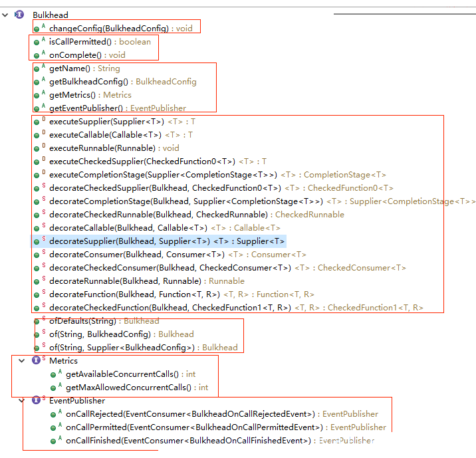Select the Bulkhead root tree node
Screen dimensions: 476x458
[51, 15]
